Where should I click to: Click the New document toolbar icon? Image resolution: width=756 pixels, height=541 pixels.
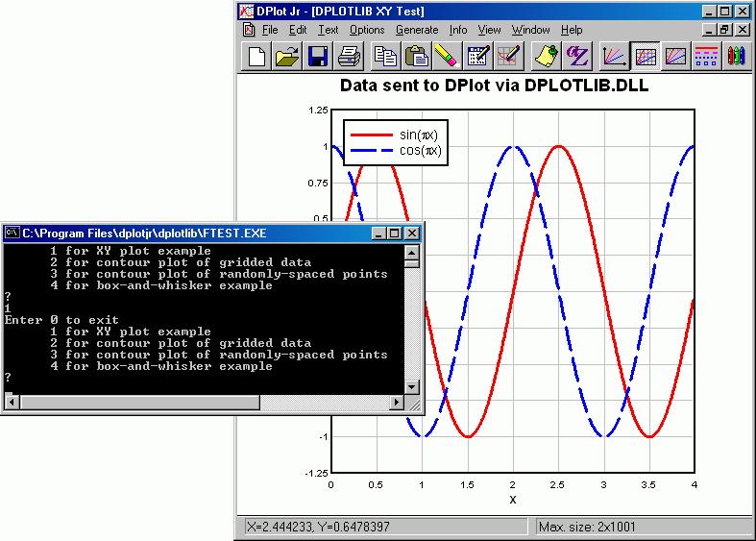256,56
